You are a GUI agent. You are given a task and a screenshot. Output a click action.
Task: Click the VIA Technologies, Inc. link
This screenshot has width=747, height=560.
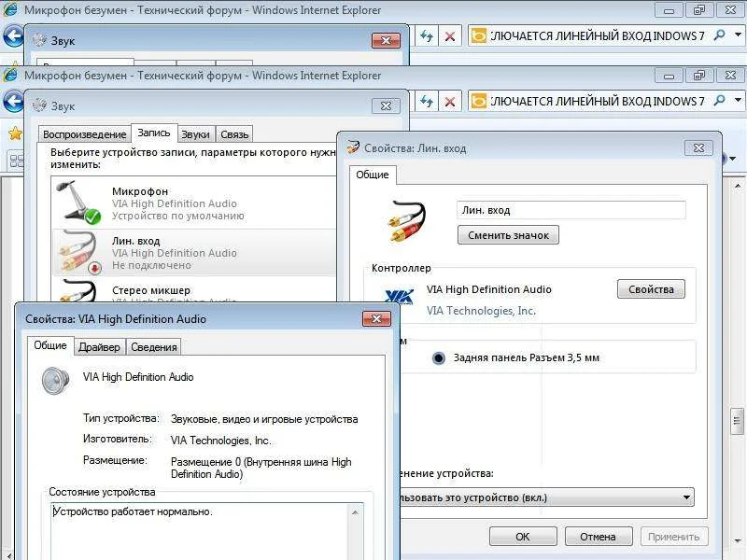481,311
